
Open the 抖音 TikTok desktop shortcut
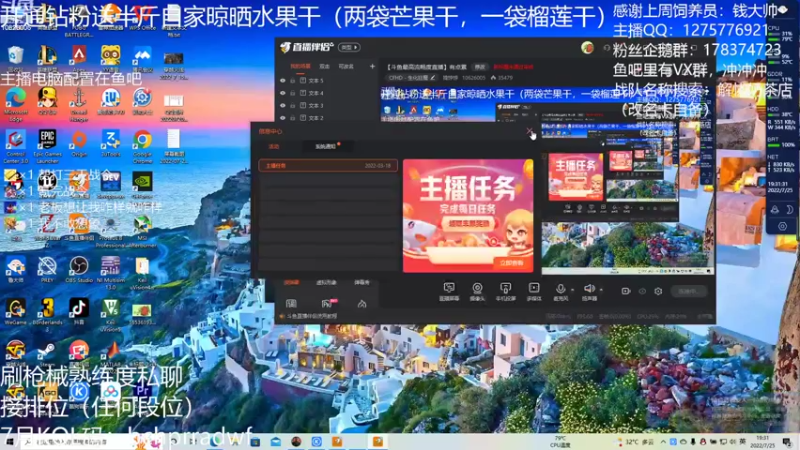click(x=79, y=312)
